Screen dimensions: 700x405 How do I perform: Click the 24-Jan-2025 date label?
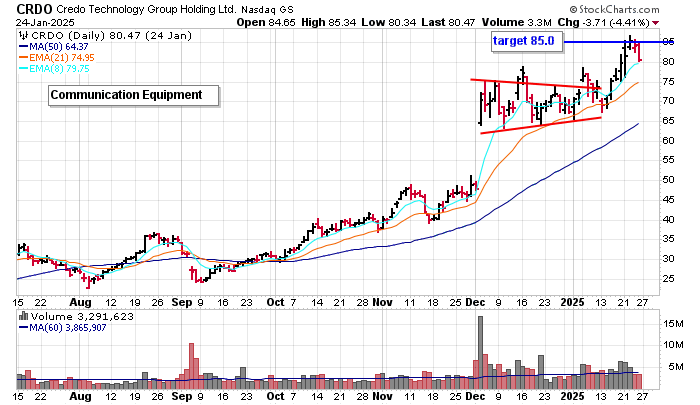pos(45,22)
